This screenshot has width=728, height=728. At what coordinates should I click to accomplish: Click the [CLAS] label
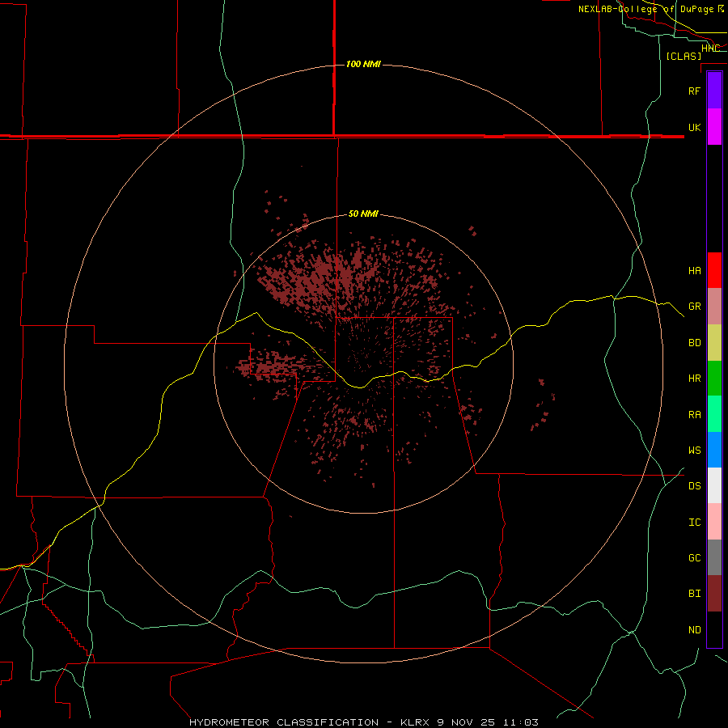tap(684, 56)
